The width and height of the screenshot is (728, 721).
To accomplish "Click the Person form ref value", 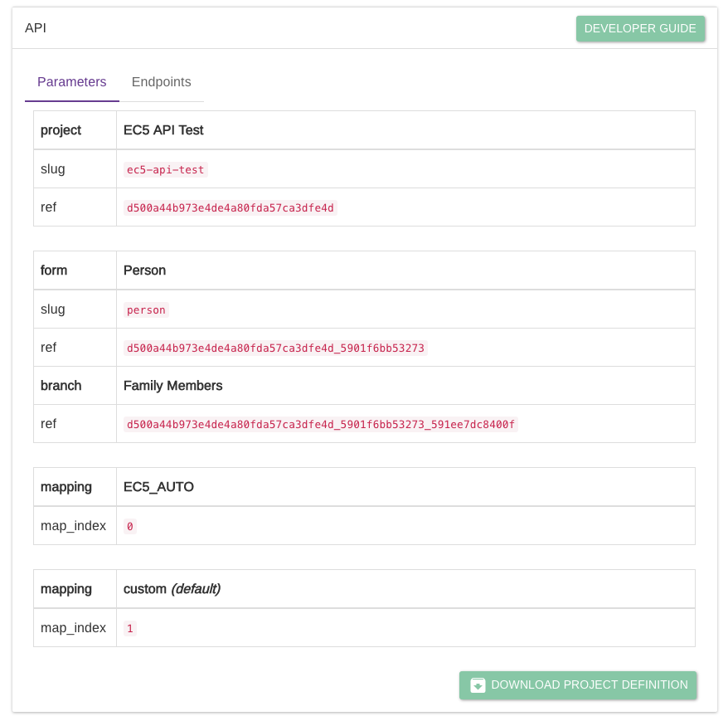I will (x=275, y=348).
